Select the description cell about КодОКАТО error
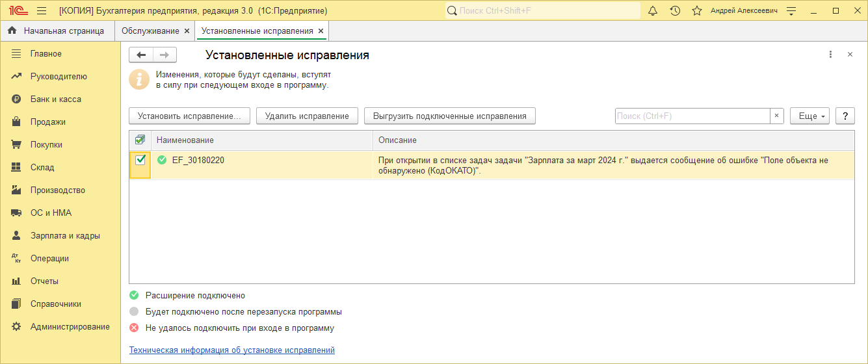The height and width of the screenshot is (364, 868). pyautogui.click(x=614, y=165)
